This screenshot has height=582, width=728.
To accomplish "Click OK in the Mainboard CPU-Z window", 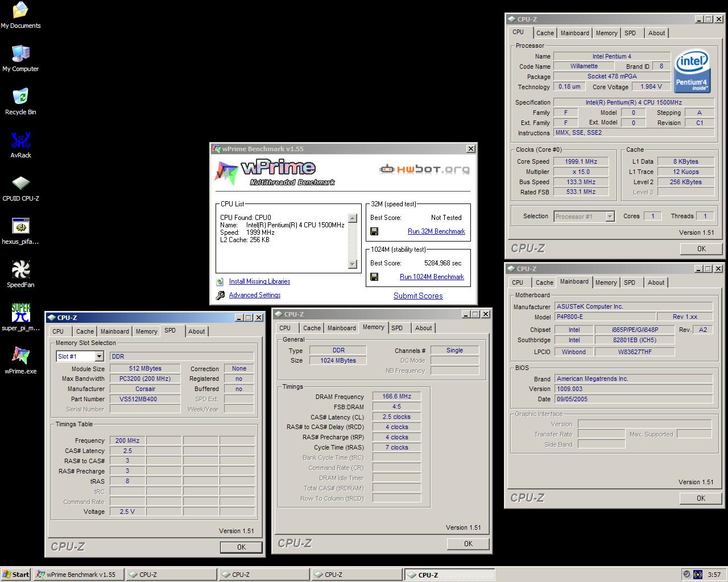I will pos(701,498).
